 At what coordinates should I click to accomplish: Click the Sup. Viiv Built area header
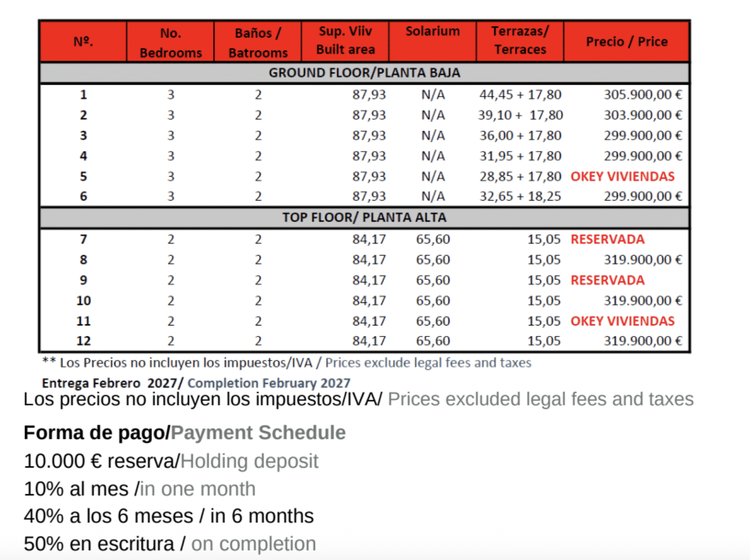point(345,41)
